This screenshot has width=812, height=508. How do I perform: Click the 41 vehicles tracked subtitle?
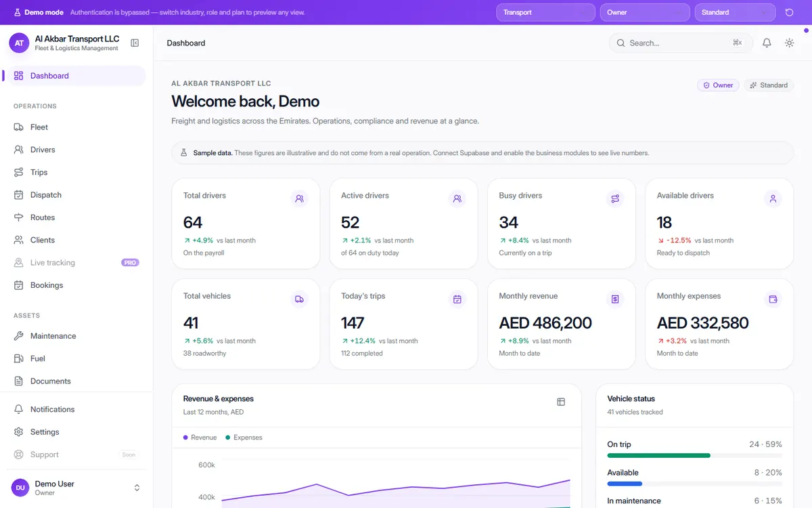pos(635,412)
